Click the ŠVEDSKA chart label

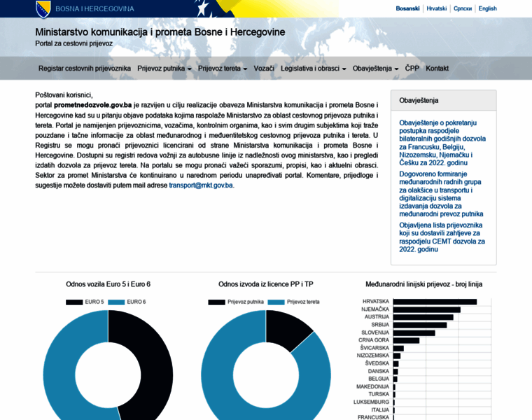point(377,363)
